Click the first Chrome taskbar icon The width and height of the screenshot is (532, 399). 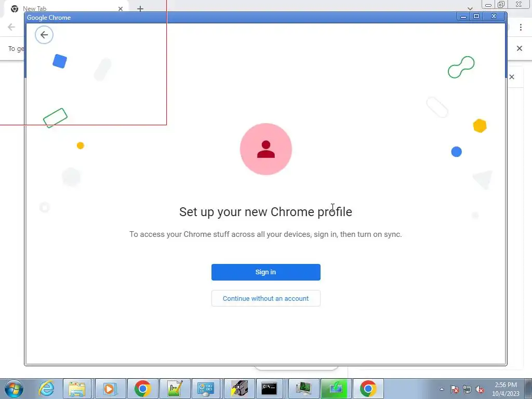pyautogui.click(x=142, y=389)
